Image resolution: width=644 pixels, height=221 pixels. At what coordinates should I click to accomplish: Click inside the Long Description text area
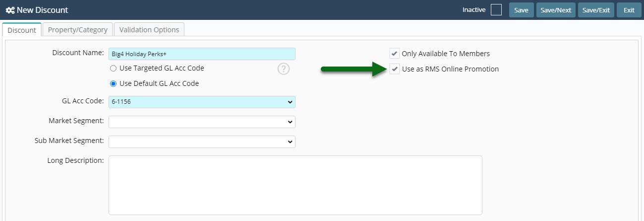tap(295, 185)
